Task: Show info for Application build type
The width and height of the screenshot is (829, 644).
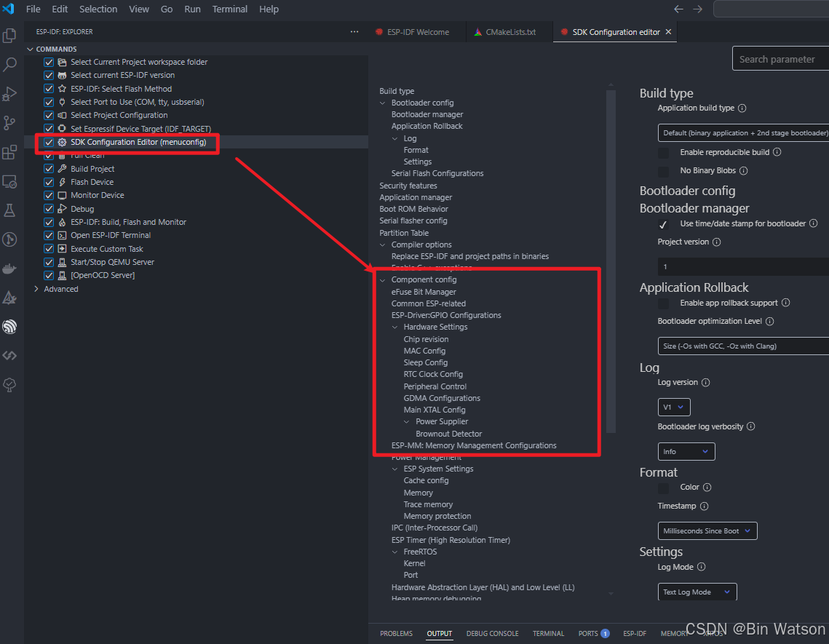Action: (742, 108)
